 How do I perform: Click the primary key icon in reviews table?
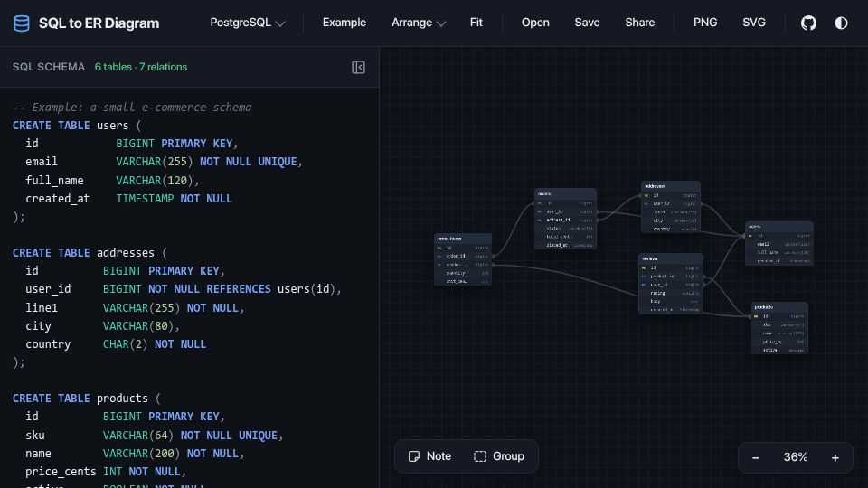pos(643,267)
